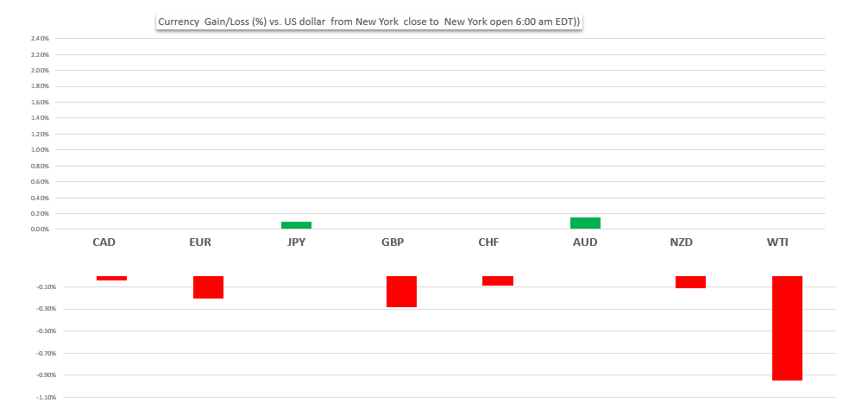Click the red EUR loss bar
This screenshot has height=409, width=868.
(x=208, y=287)
